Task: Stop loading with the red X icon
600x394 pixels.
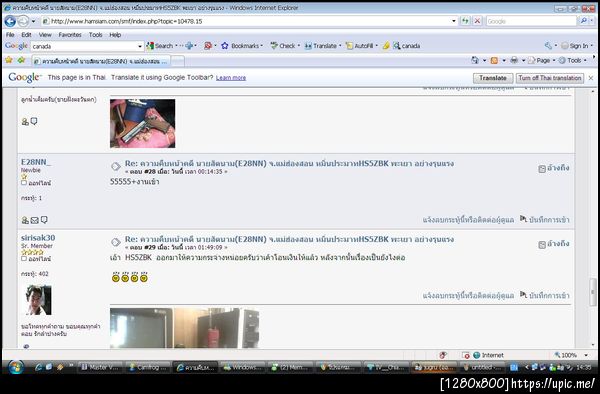Action: pos(477,21)
